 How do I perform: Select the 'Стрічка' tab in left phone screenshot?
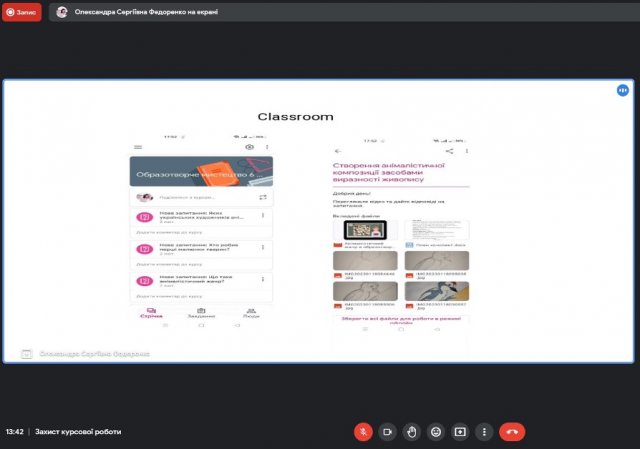pyautogui.click(x=151, y=313)
